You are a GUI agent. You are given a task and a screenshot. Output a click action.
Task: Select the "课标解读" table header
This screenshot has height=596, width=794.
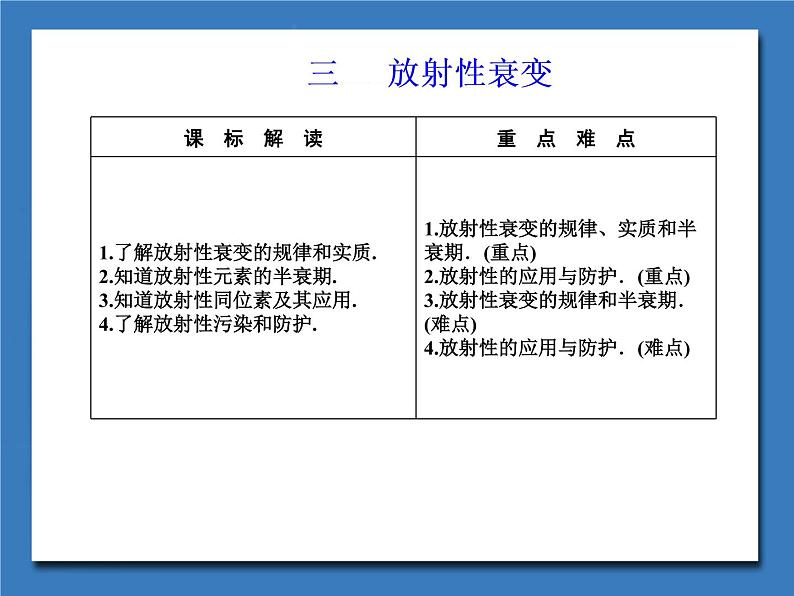point(253,139)
